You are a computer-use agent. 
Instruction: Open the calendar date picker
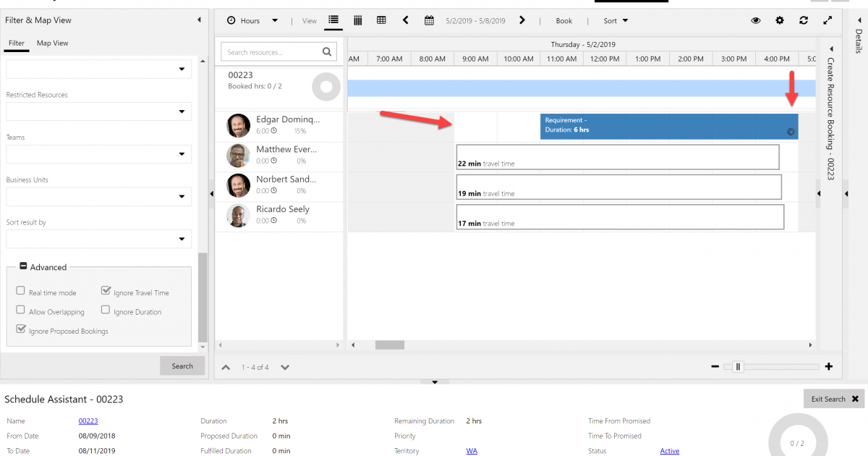[429, 20]
